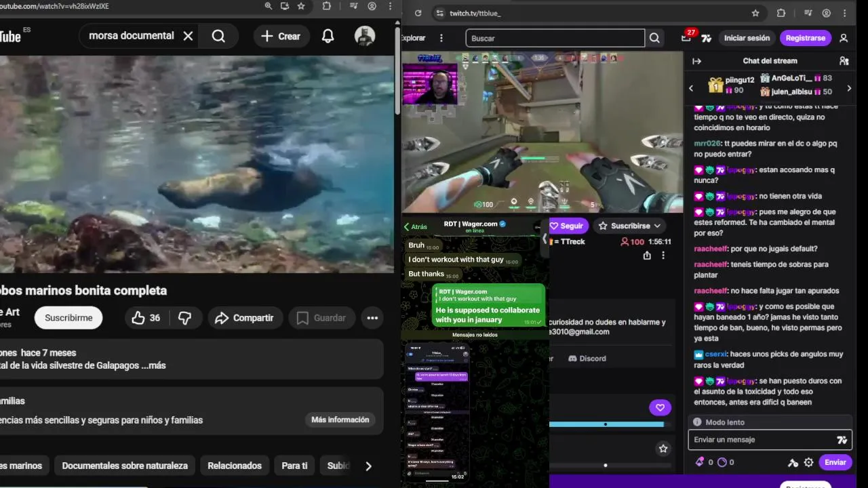The image size is (868, 488).
Task: Click Enviar to send the chat message
Action: pos(835,462)
